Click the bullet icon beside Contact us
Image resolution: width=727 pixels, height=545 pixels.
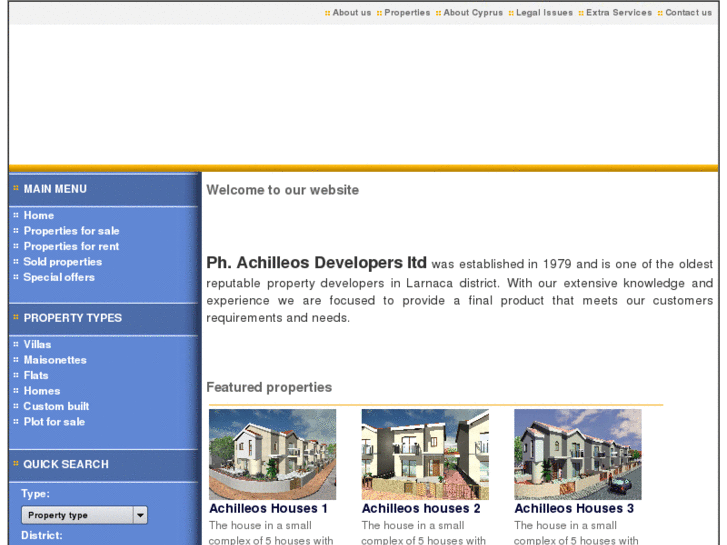pyautogui.click(x=660, y=13)
